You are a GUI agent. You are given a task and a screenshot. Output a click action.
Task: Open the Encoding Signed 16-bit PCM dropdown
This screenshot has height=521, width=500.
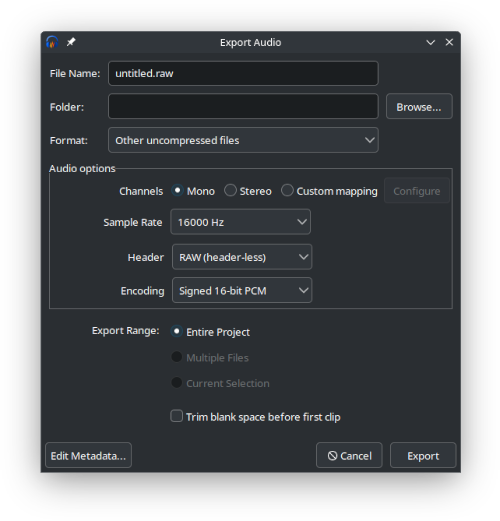click(x=242, y=290)
